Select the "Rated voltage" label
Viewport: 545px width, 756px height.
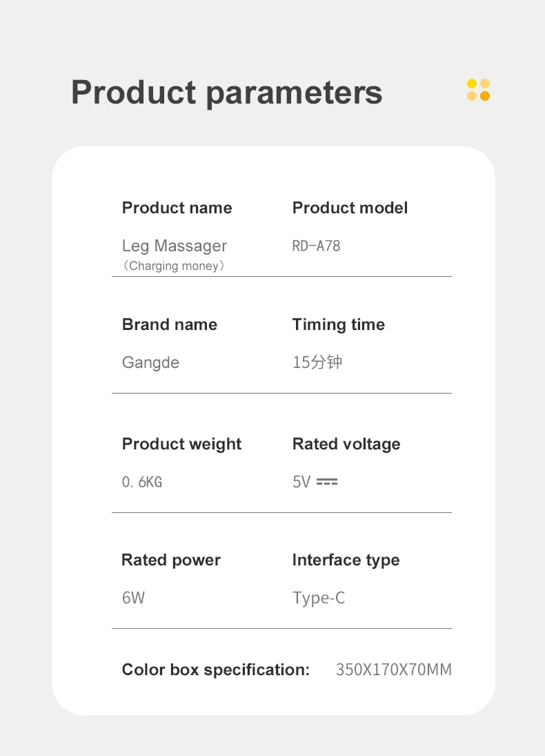(x=346, y=444)
